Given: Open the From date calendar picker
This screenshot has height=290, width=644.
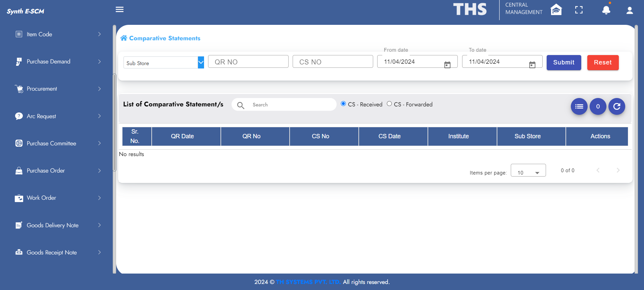Looking at the screenshot, I should pyautogui.click(x=447, y=64).
